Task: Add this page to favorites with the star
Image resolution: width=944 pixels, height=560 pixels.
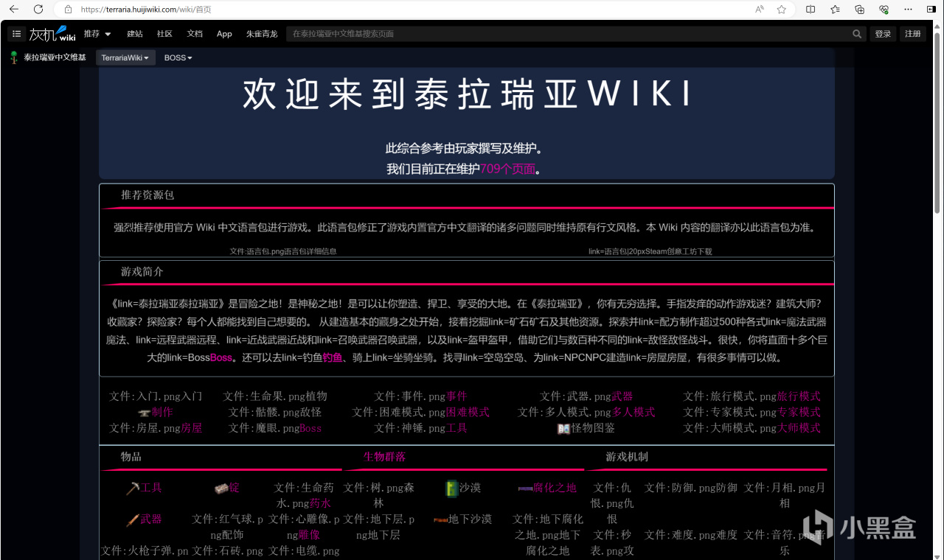Action: (x=782, y=10)
